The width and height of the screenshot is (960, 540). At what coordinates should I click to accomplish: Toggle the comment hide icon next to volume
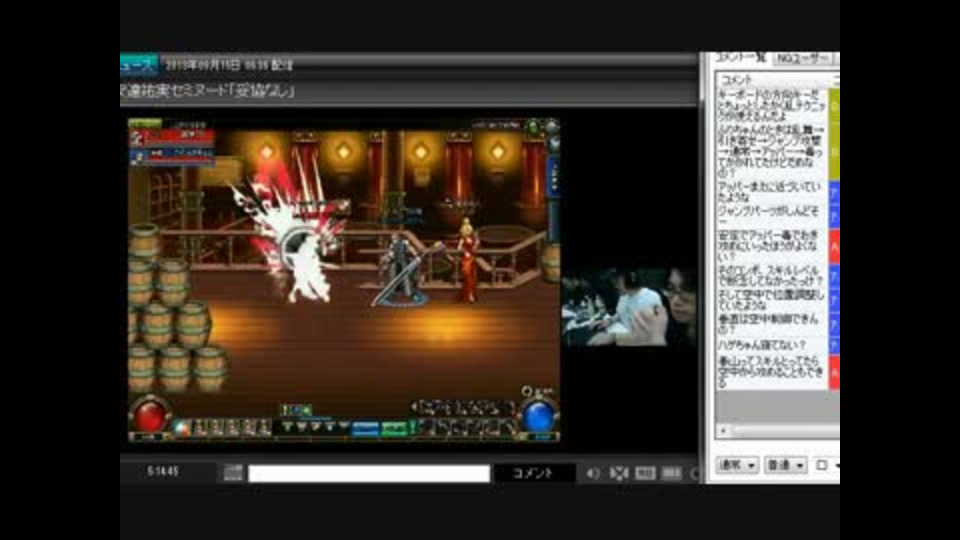pyautogui.click(x=619, y=473)
